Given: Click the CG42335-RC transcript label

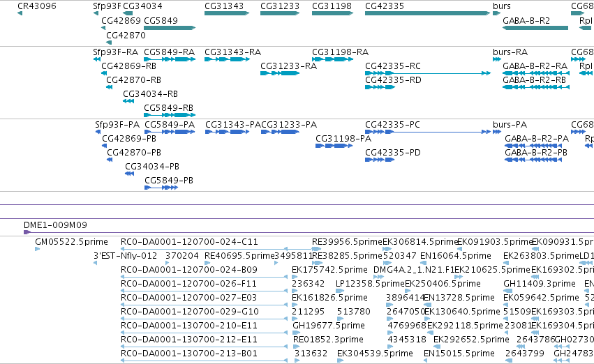Looking at the screenshot, I should click(393, 66).
